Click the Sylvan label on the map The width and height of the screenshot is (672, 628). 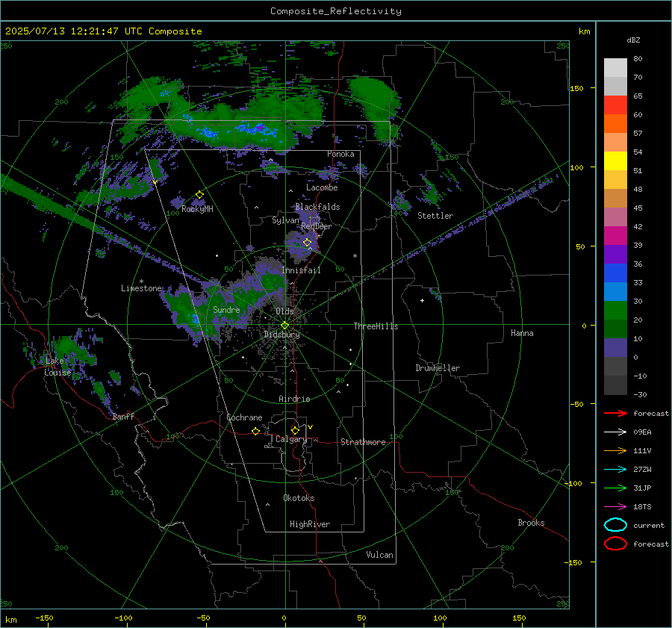(285, 220)
